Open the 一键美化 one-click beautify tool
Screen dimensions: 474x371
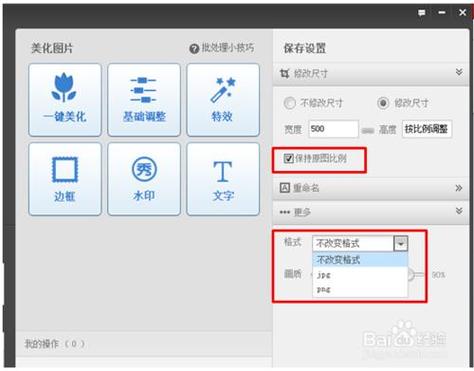[x=65, y=100]
